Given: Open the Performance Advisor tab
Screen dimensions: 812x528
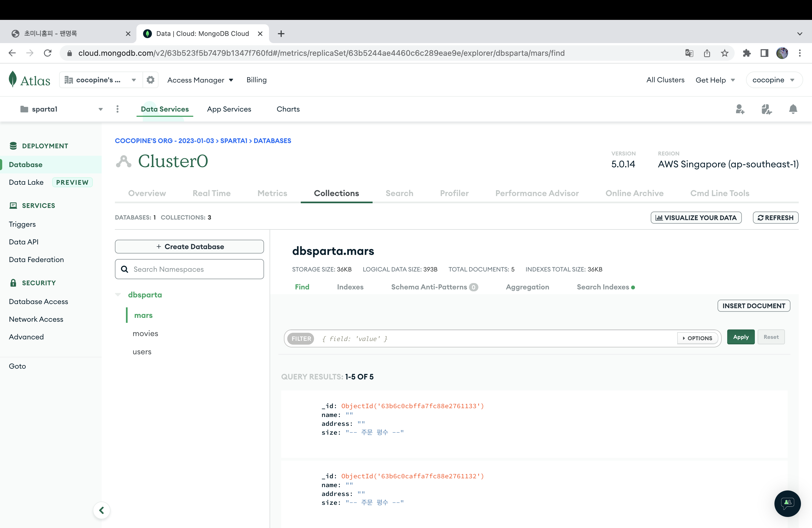Looking at the screenshot, I should coord(537,193).
